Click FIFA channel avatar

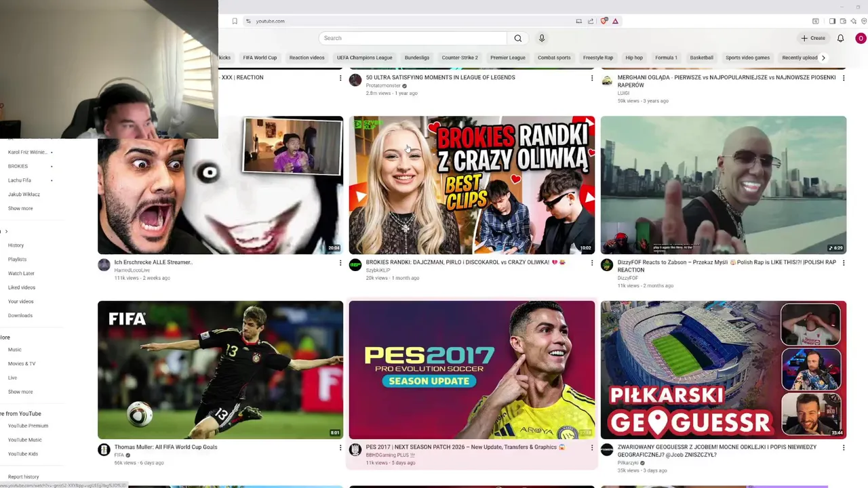104,450
